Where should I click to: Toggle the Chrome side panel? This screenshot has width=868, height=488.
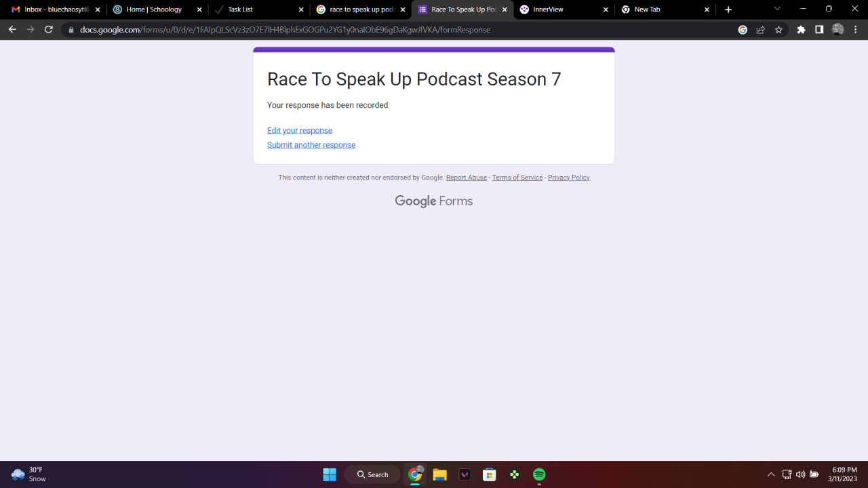819,30
